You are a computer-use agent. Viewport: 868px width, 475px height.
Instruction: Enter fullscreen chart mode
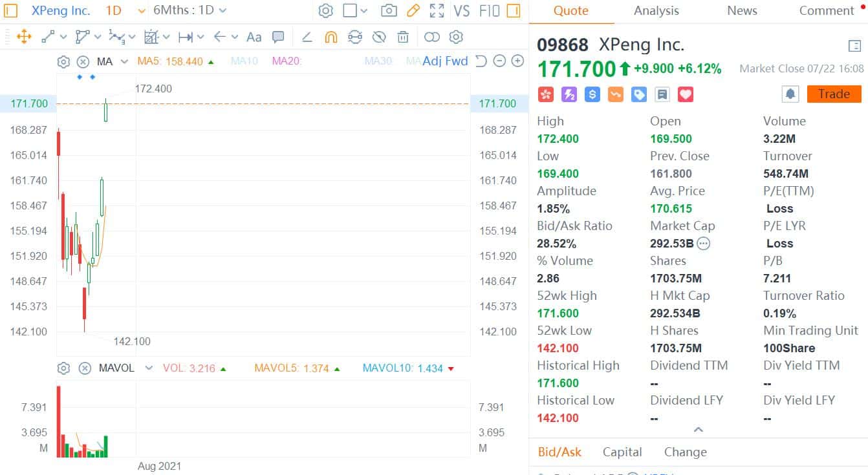point(437,11)
